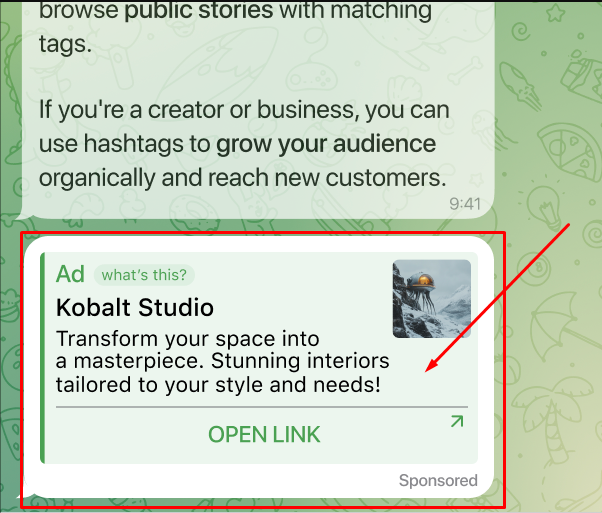
Task: Open the Kobalt Studio ad thumbnail image
Action: [432, 299]
